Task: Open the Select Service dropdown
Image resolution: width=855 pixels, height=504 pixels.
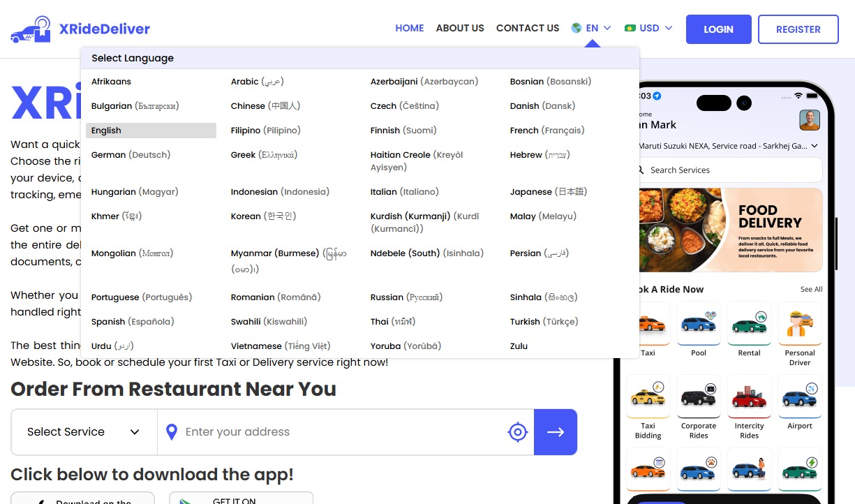Action: 84,432
